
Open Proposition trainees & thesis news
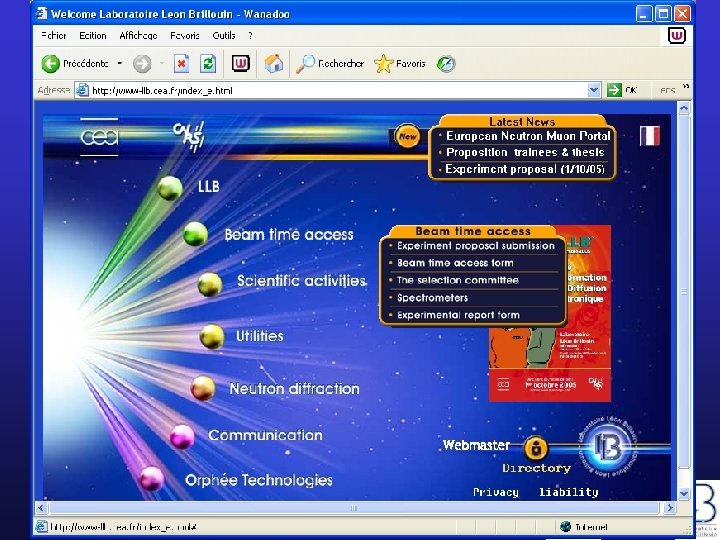click(525, 152)
